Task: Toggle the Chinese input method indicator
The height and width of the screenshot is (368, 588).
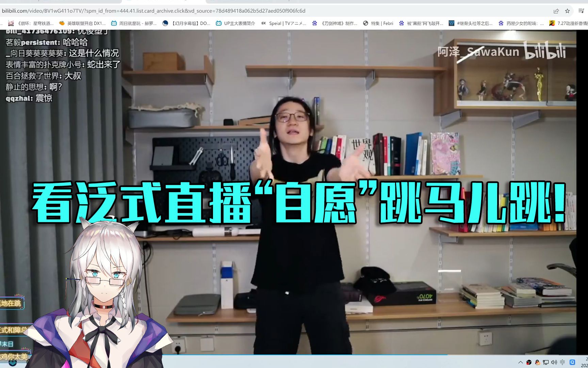Action: coord(562,362)
